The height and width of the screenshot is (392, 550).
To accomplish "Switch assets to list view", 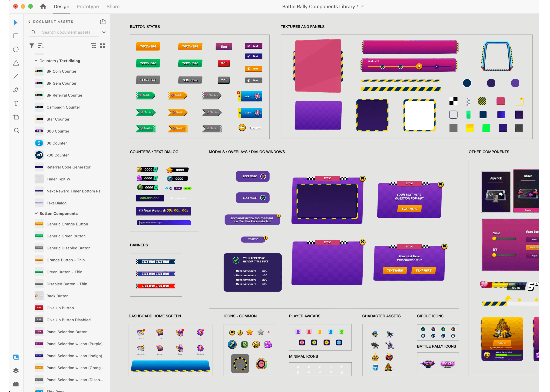I will point(93,46).
